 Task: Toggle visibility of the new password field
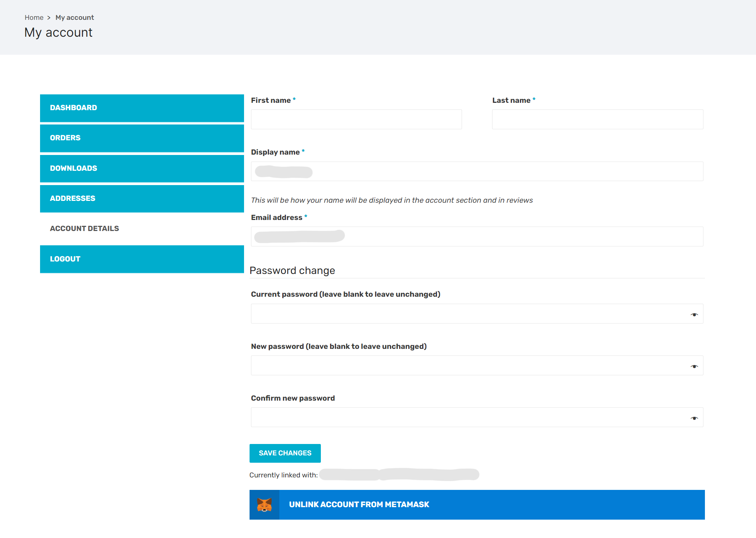(x=694, y=367)
